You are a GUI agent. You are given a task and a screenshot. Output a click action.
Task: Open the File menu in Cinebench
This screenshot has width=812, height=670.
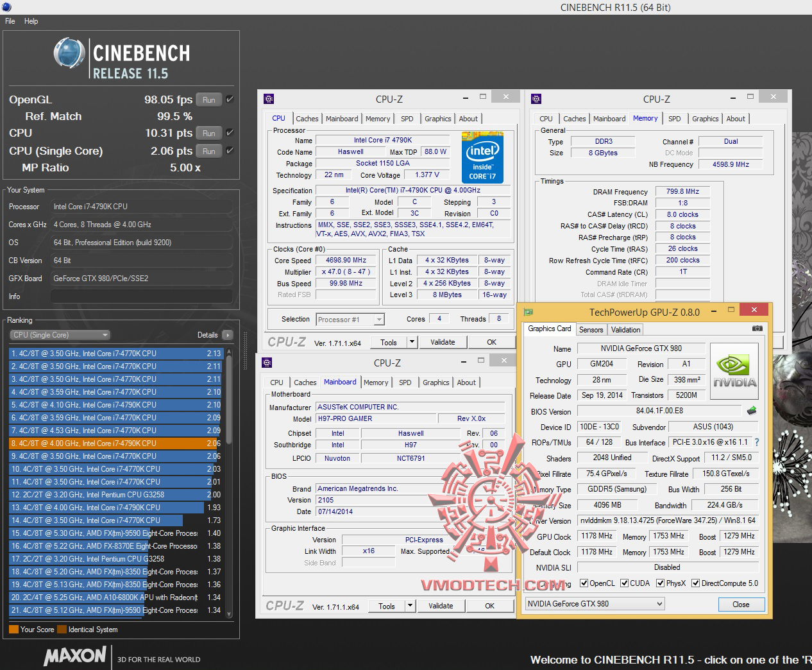tap(10, 21)
